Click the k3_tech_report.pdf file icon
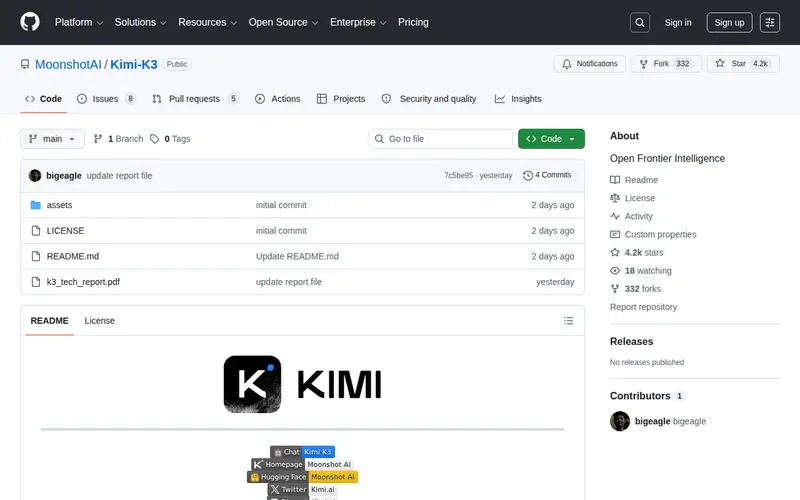This screenshot has height=500, width=800. coord(36,282)
